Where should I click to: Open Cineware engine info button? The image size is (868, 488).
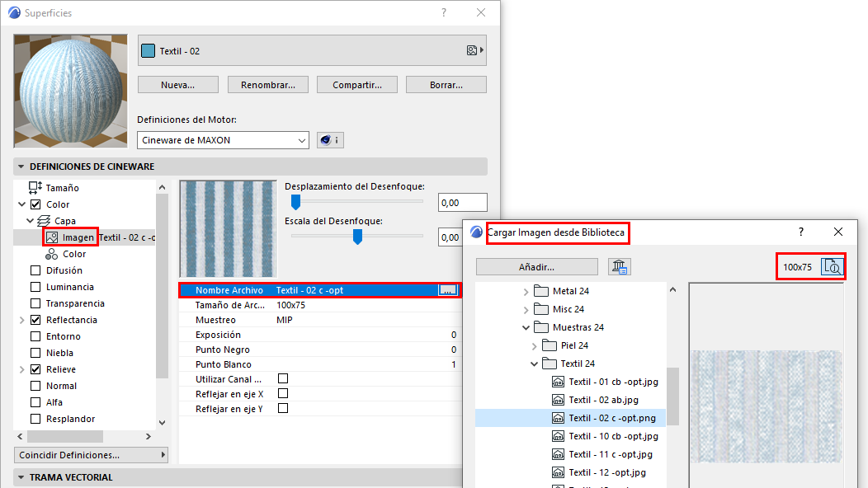(331, 140)
